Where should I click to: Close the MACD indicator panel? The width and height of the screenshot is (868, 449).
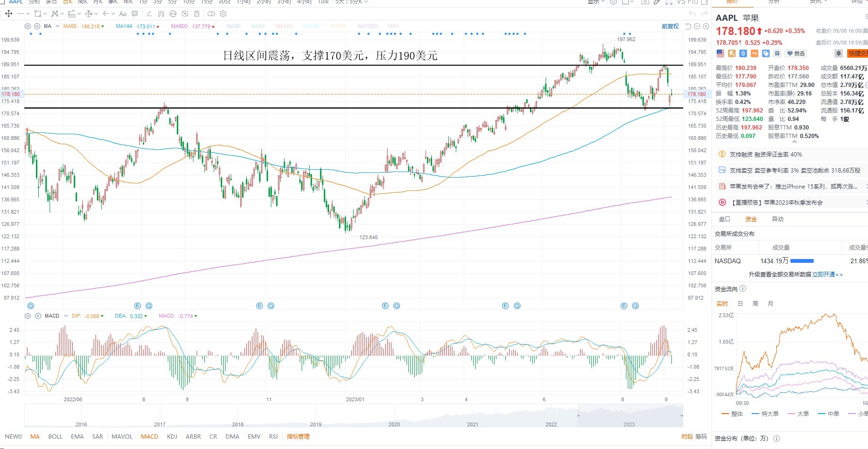pos(37,316)
